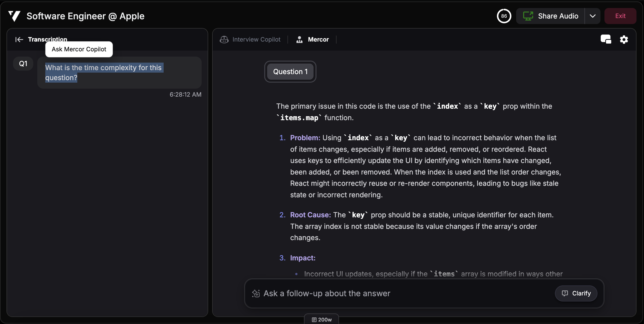This screenshot has height=324, width=644.
Task: Click the screen share icon
Action: (528, 16)
